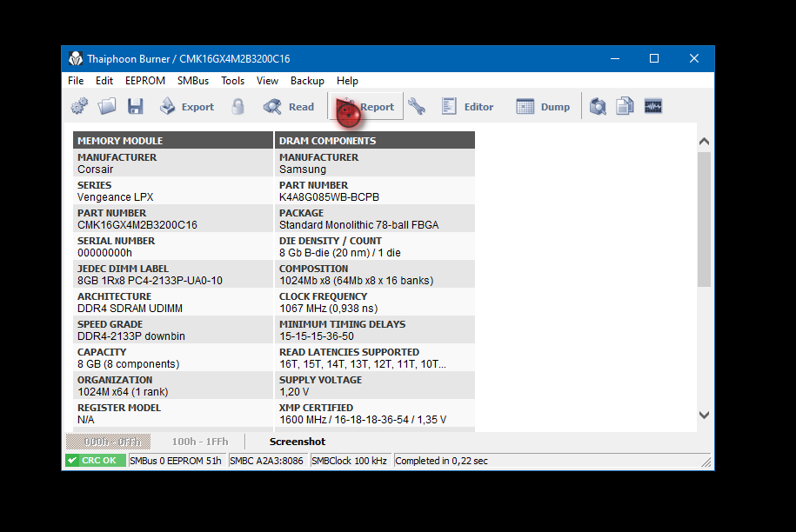Click the Dump toolbar button
The height and width of the screenshot is (532, 796).
pyautogui.click(x=543, y=107)
